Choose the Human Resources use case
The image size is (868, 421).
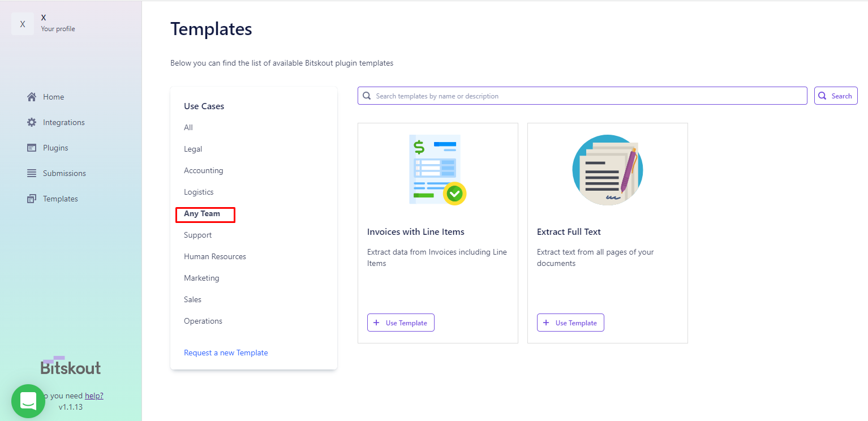tap(215, 256)
